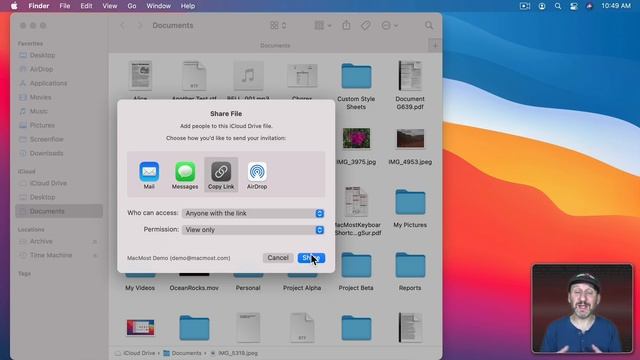Go forward in Finder window

(x=140, y=25)
